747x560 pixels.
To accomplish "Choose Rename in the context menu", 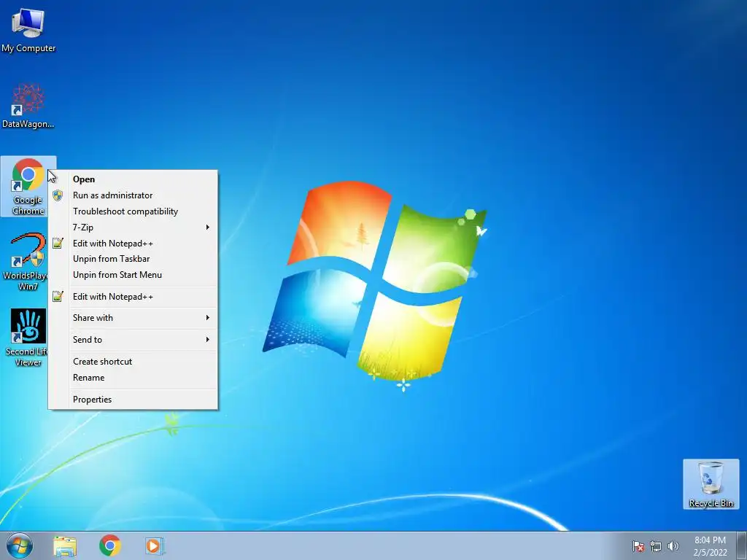I will (133, 378).
